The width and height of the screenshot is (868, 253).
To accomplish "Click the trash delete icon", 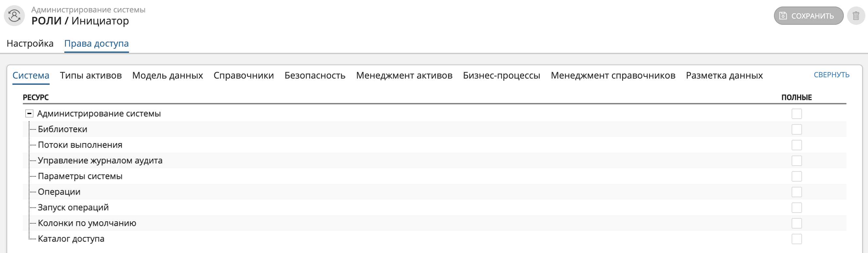I will click(856, 16).
